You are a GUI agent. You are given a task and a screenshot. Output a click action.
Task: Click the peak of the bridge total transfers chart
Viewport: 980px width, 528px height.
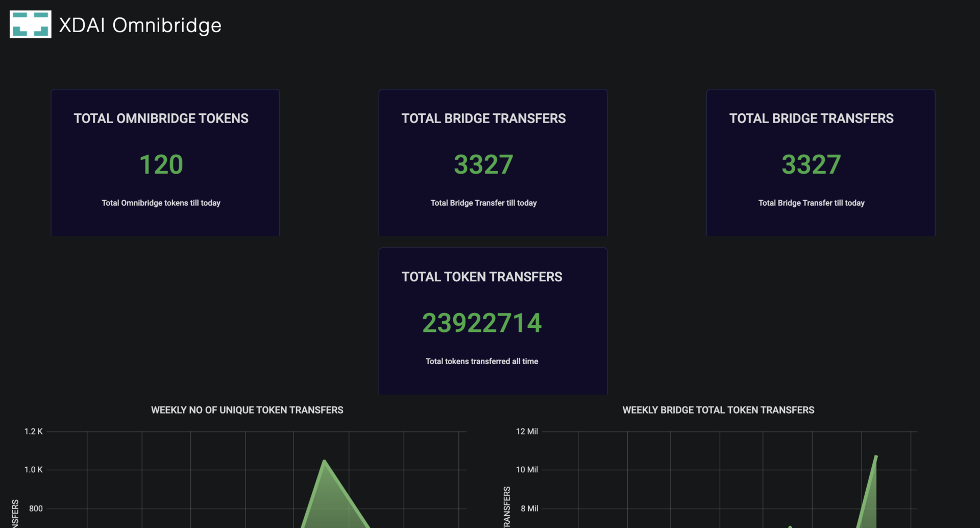876,456
